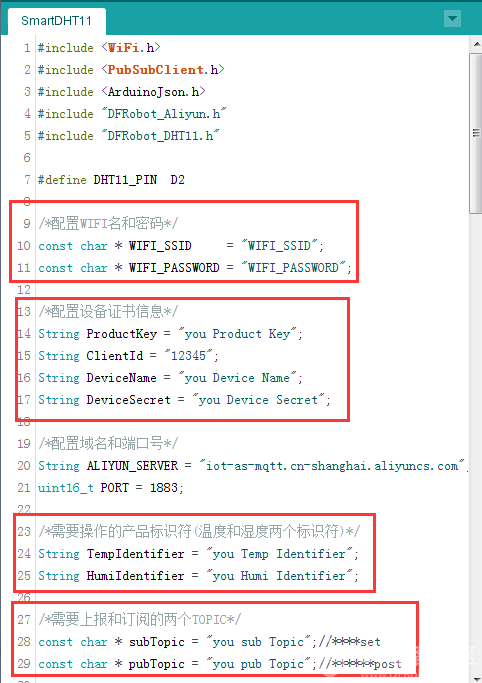Click the ALIYUN_SERVER domain string
Screen dimensions: 482x683
(x=332, y=466)
